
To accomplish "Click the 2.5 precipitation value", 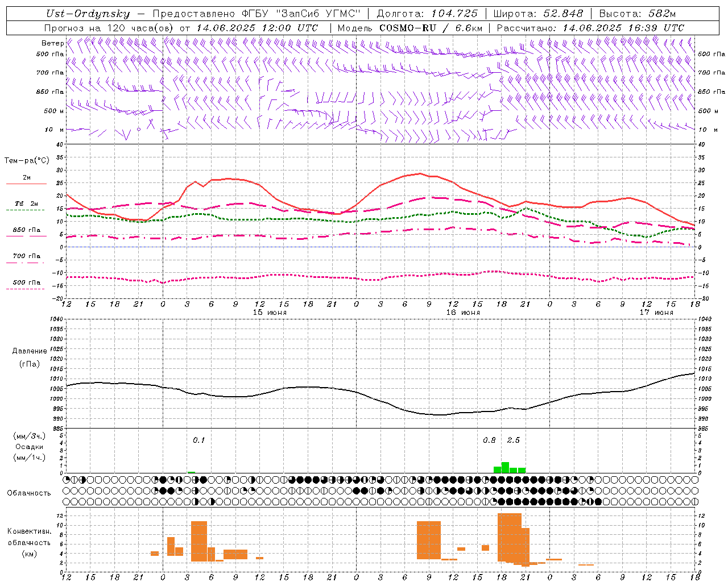I will click(513, 440).
